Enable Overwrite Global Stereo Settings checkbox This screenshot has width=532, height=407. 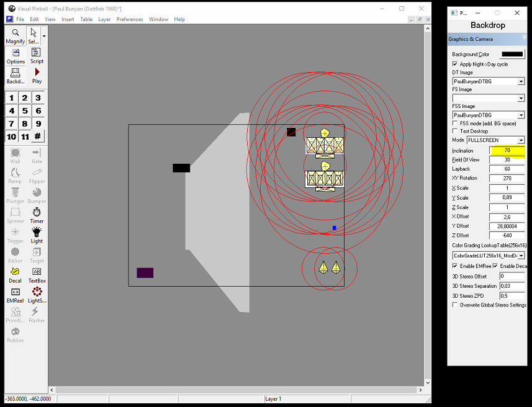click(455, 305)
